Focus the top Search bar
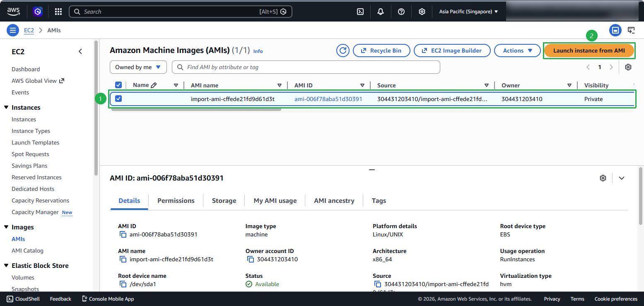 (181, 12)
